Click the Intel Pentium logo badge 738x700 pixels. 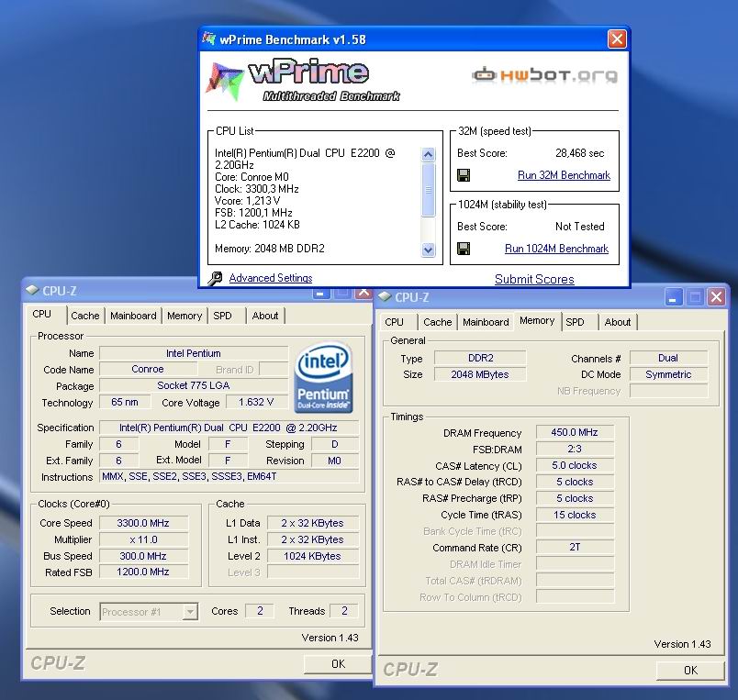(x=324, y=377)
